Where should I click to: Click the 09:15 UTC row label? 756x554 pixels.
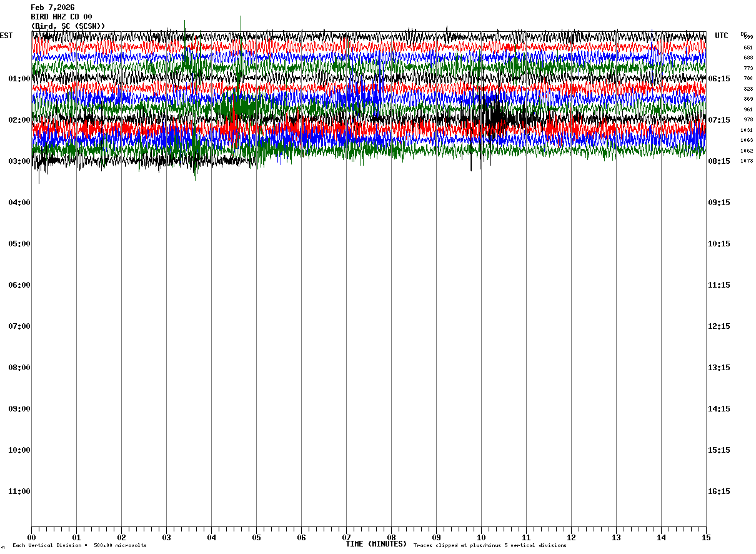tap(719, 203)
